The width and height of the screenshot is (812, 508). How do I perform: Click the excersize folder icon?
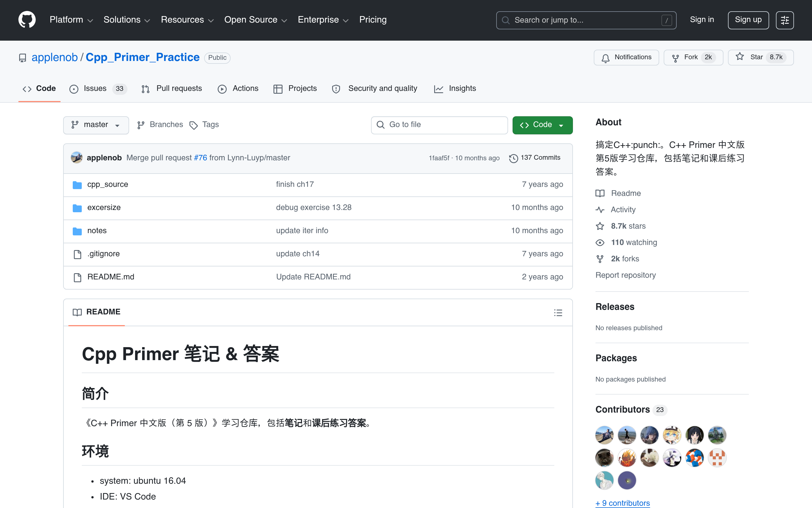coord(77,208)
